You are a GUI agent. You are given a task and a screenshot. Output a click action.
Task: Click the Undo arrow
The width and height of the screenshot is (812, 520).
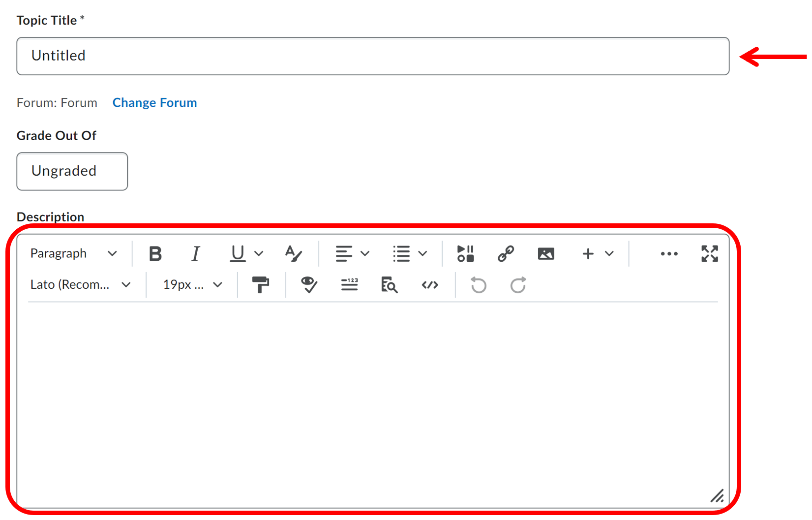pyautogui.click(x=478, y=285)
